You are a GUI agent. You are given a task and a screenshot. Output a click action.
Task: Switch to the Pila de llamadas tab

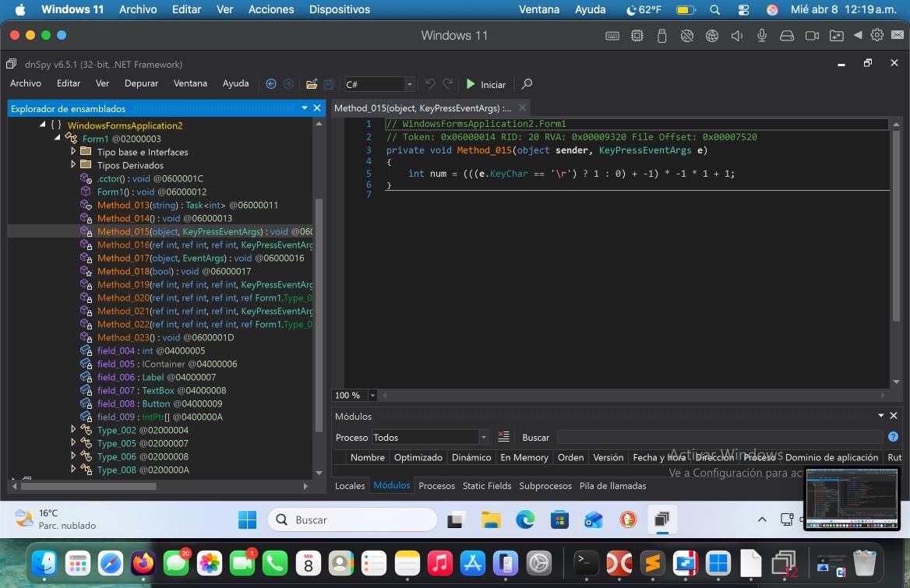click(x=612, y=485)
